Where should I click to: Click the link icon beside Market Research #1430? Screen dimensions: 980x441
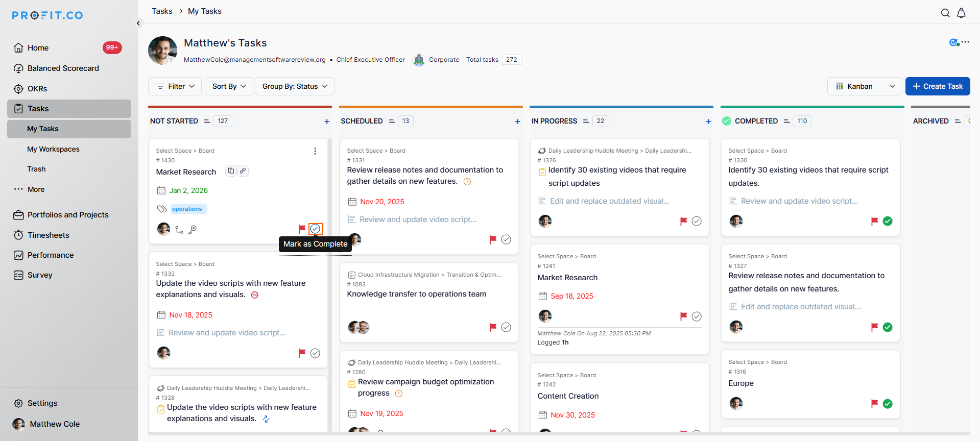click(x=243, y=171)
